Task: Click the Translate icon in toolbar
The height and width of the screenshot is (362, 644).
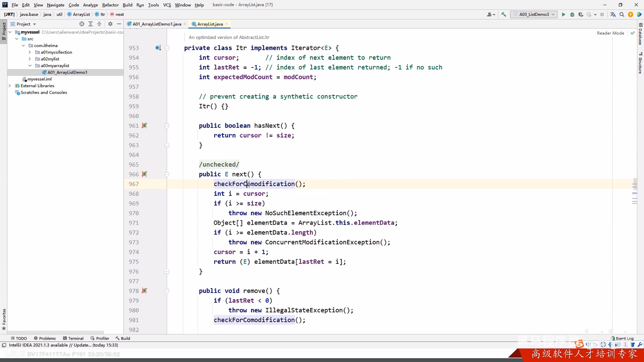Action: coord(613,14)
